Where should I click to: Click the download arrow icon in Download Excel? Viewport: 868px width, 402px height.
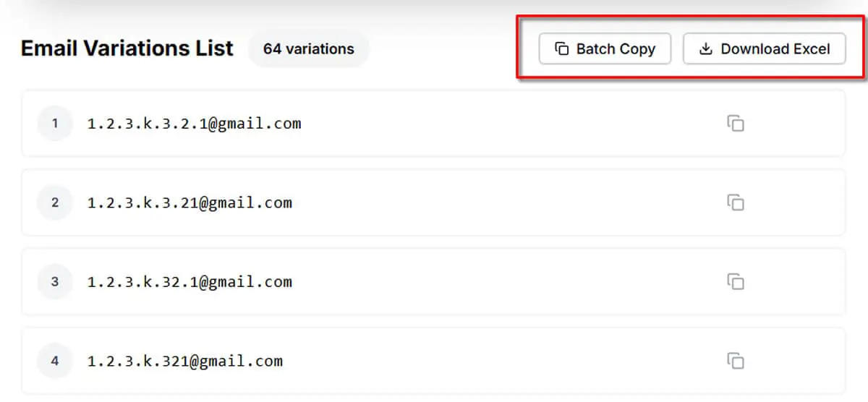tap(706, 49)
